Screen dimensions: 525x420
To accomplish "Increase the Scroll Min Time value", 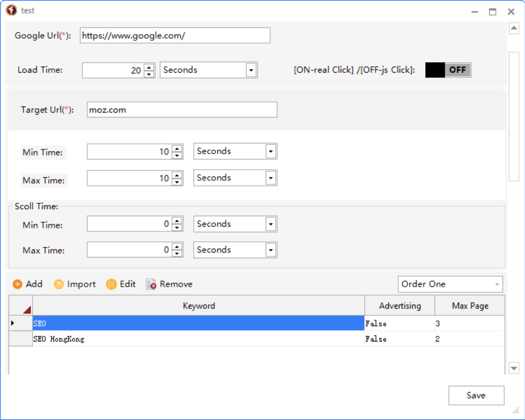I will (x=177, y=221).
